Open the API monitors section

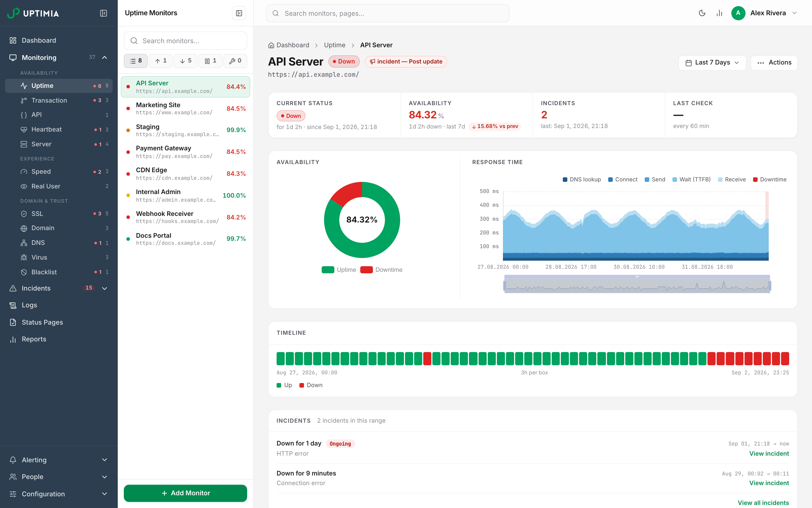pos(59,115)
